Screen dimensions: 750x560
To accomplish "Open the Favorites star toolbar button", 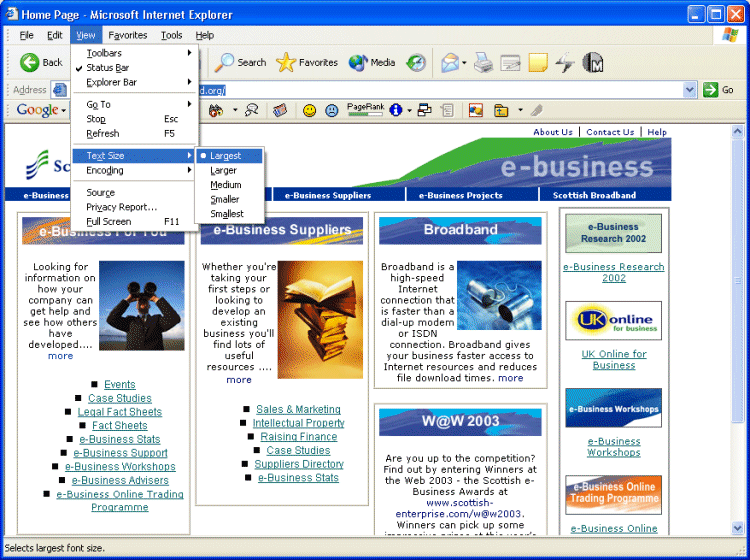I will [x=307, y=63].
